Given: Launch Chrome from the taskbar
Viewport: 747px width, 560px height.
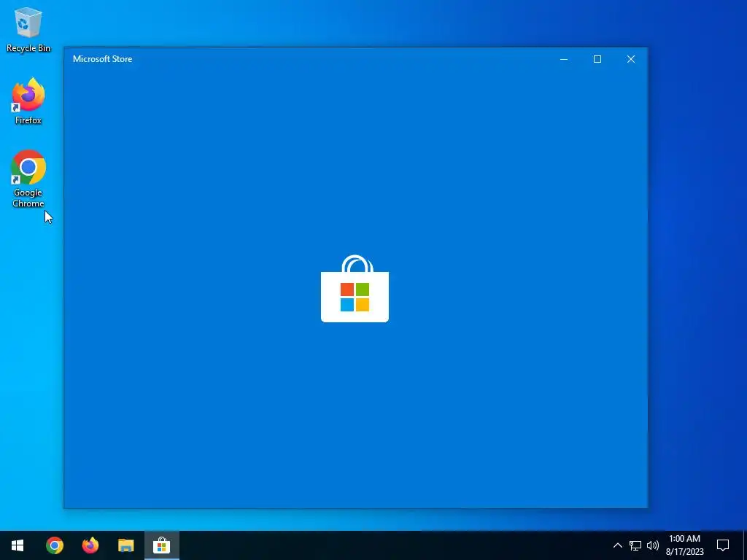Looking at the screenshot, I should 54,545.
